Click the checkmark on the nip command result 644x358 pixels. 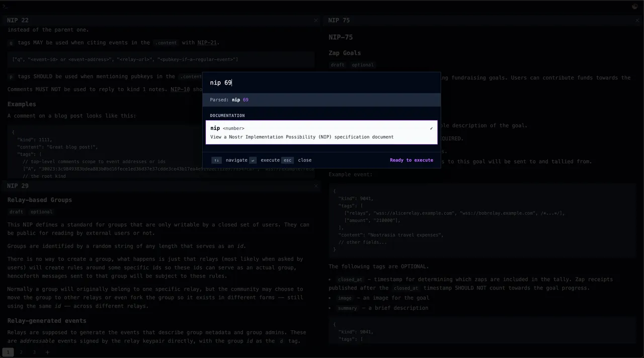(431, 128)
